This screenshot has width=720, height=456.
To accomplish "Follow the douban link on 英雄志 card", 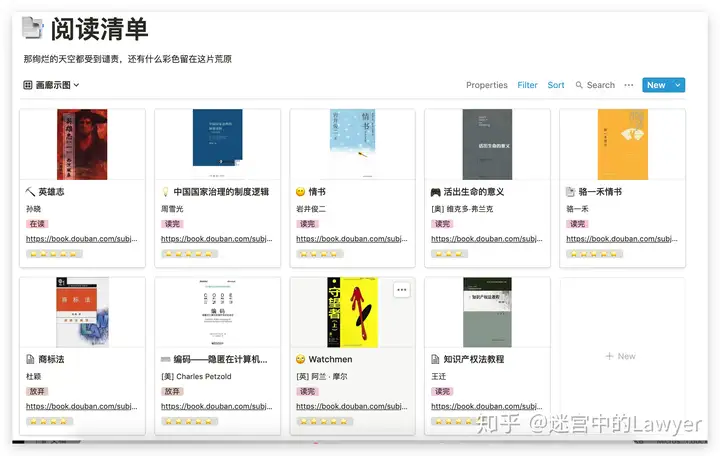I will [82, 239].
